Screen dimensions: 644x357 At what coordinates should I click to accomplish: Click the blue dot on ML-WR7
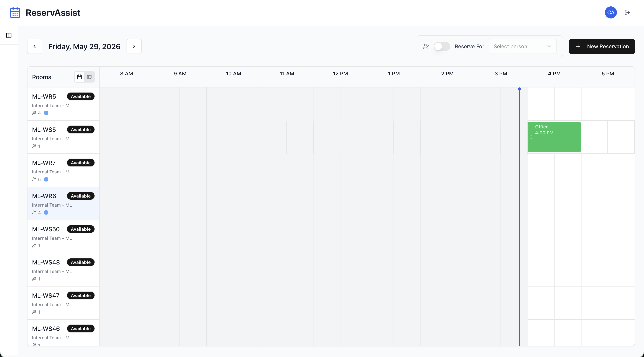point(46,179)
